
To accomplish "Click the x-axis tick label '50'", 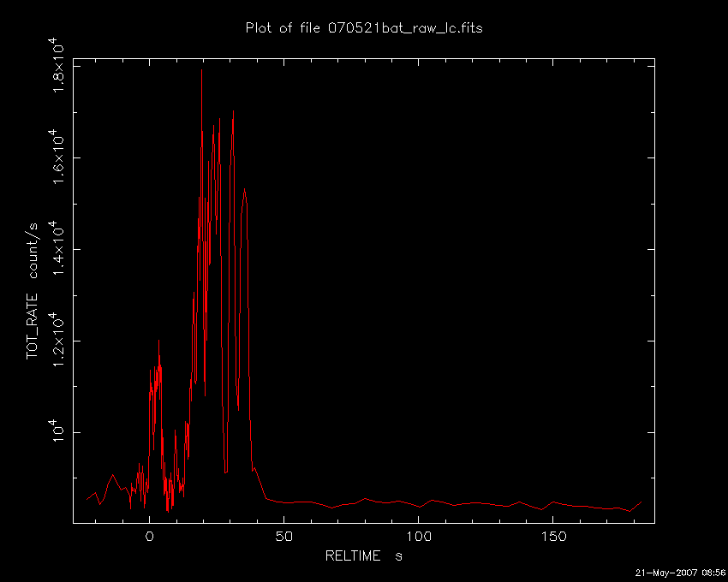I will point(284,537).
